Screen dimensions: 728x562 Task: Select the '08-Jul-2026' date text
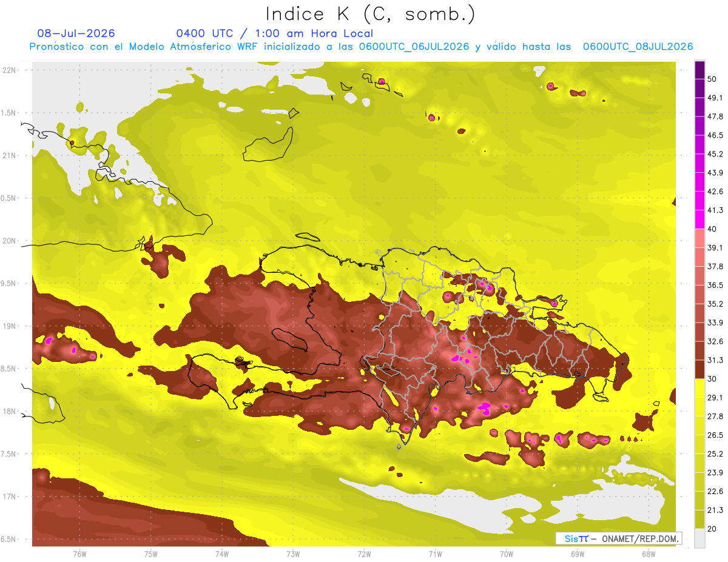click(76, 33)
